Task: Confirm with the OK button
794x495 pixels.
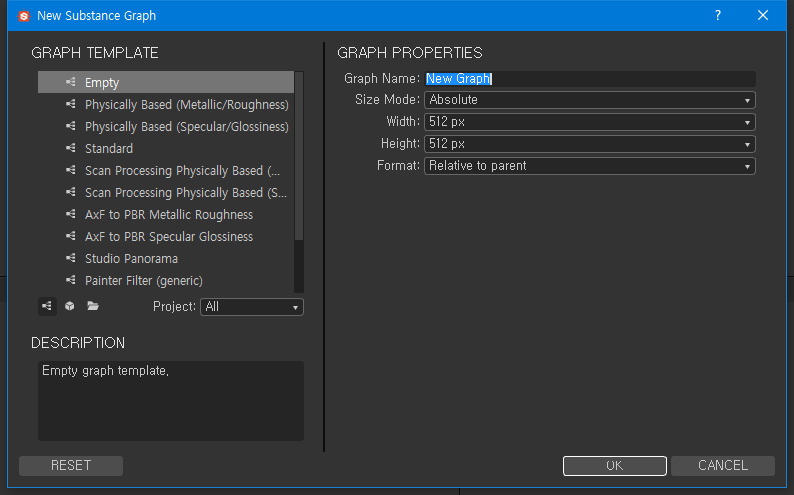Action: (615, 466)
